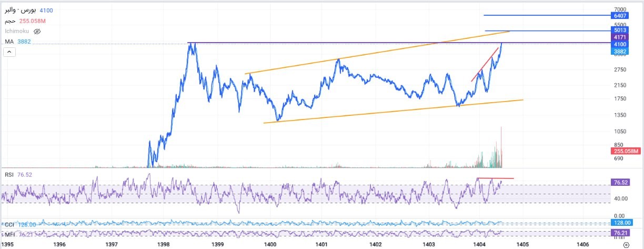Click the 6407 price line label
This screenshot has height=249, width=644.
pos(619,16)
